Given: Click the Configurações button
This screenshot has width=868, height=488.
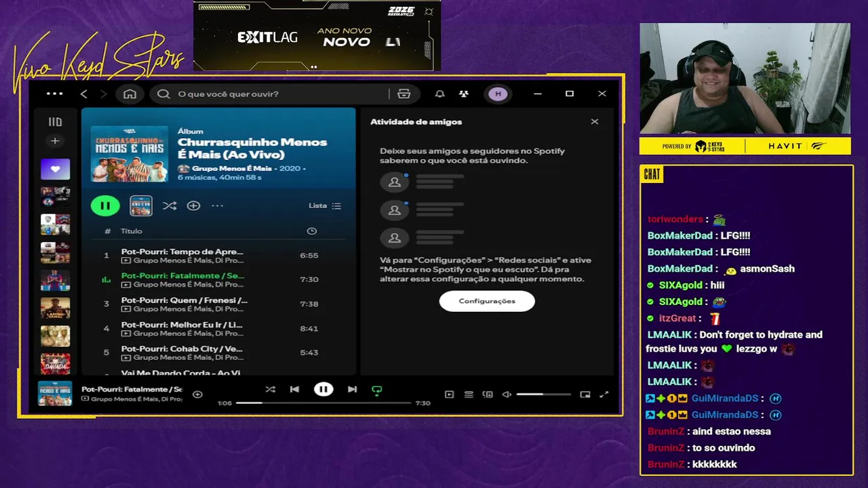Looking at the screenshot, I should click(x=487, y=301).
